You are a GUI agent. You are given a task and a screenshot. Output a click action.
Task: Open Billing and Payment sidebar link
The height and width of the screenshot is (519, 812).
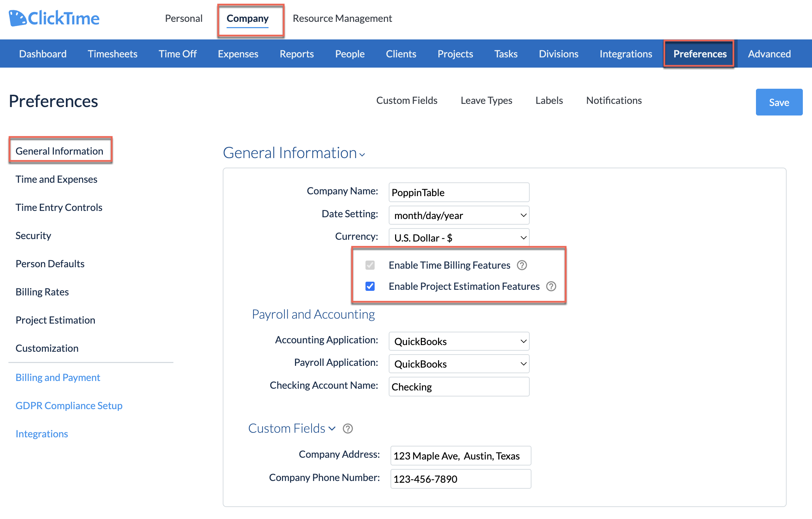click(58, 377)
